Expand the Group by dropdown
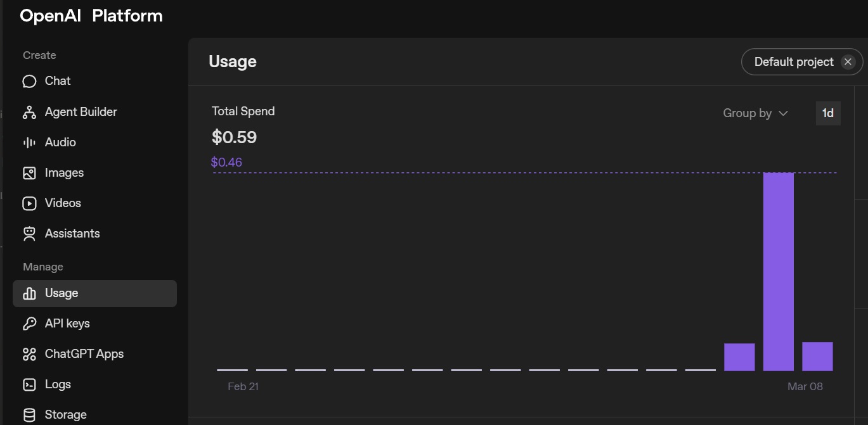Screen dimensions: 868x425 (756, 113)
